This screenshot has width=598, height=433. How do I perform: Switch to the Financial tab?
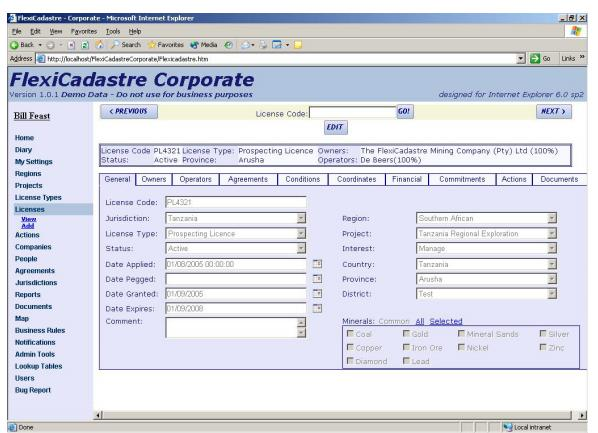pos(407,179)
